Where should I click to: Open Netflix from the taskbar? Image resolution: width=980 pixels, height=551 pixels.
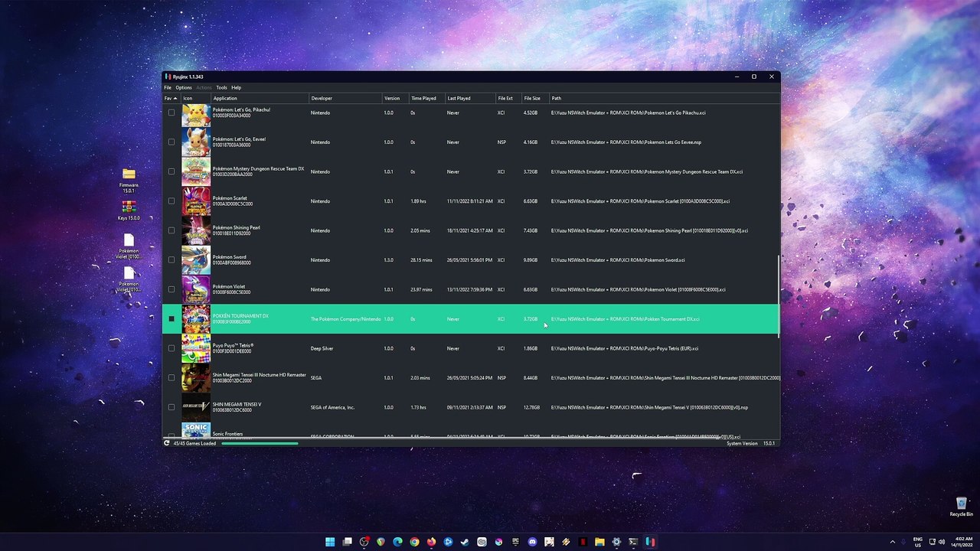click(583, 542)
